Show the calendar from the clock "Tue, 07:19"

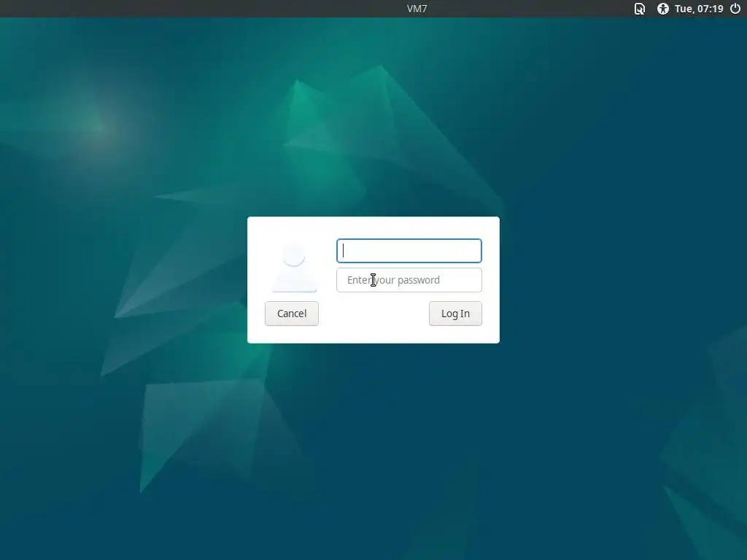[x=699, y=9]
